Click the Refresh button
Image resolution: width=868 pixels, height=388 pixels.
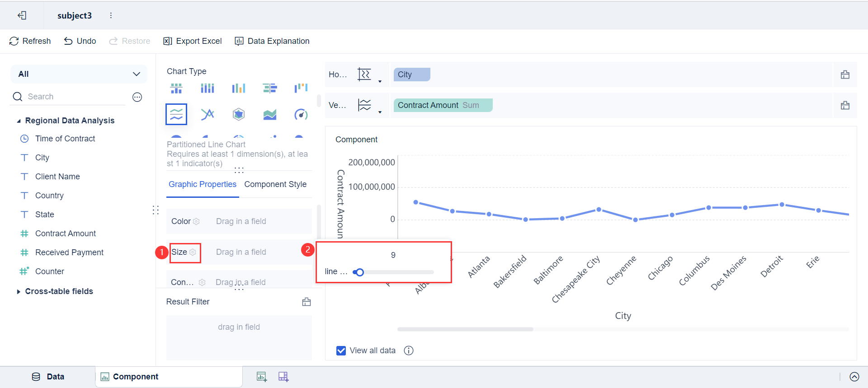[x=30, y=41]
